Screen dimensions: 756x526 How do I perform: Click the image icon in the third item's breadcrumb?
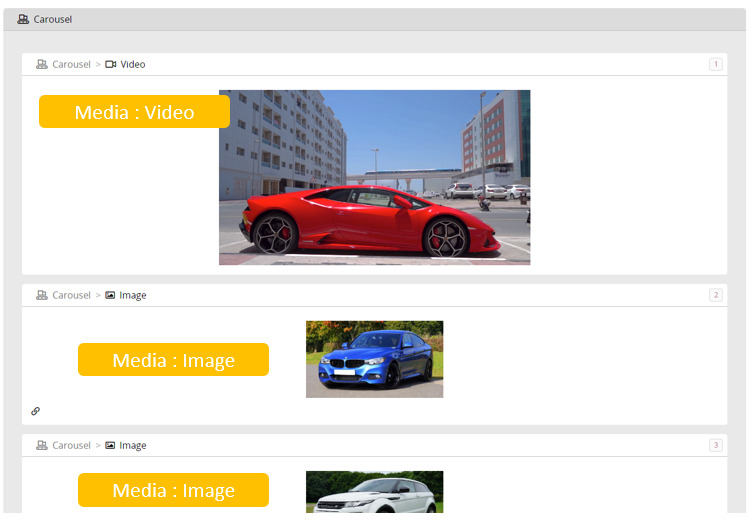[111, 445]
